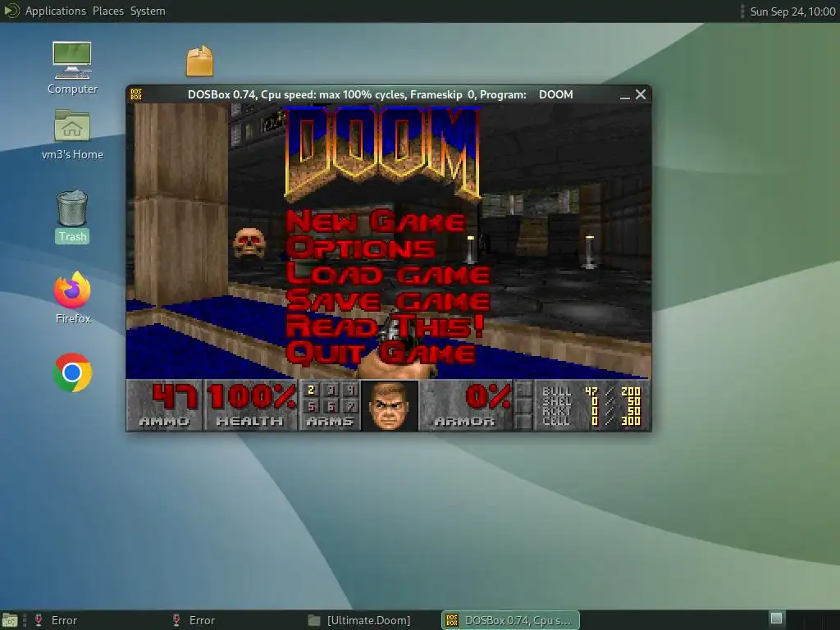Select the Chrome desktop icon
The image size is (840, 630).
coord(72,372)
